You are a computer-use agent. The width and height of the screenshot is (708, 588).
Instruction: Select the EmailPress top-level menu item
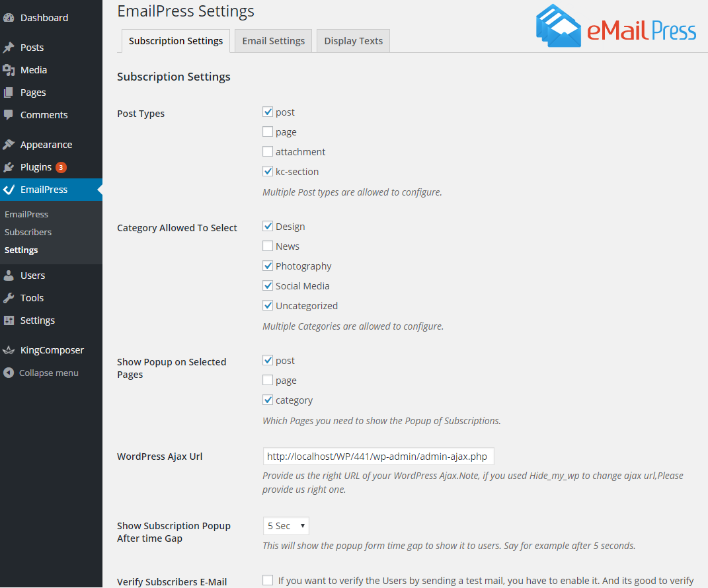pos(51,190)
